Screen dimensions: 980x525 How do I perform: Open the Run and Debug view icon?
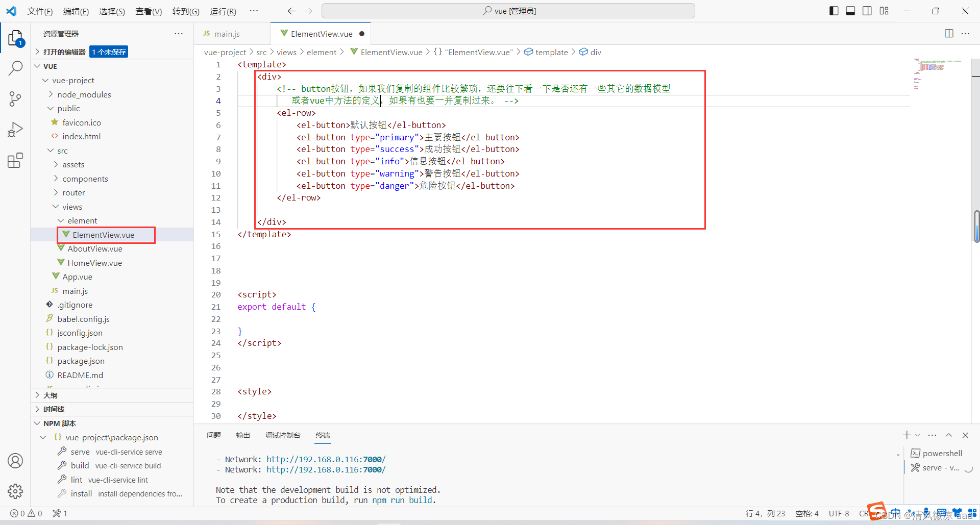[15, 130]
